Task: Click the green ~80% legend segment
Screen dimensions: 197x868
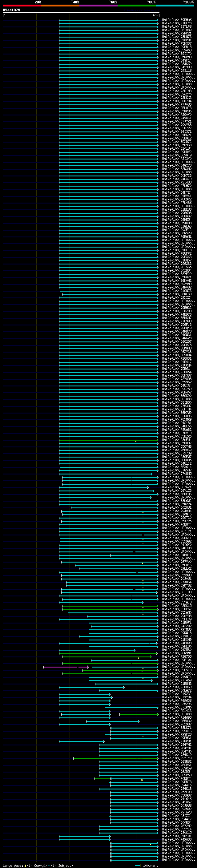Action: [137, 6]
